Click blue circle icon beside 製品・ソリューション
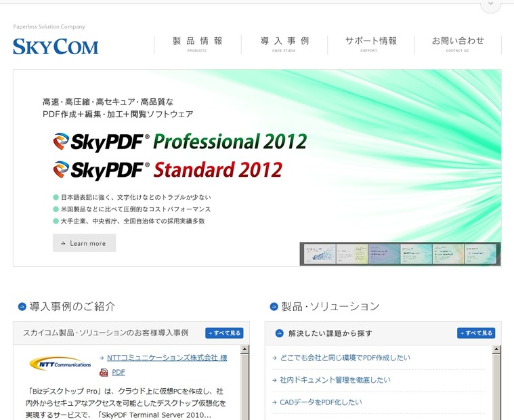The width and height of the screenshot is (514, 420). point(274,307)
